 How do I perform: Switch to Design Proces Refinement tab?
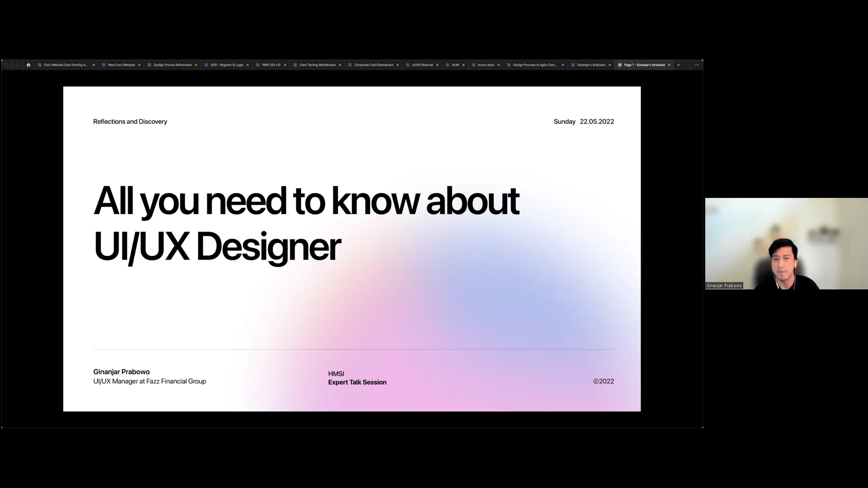coord(172,65)
